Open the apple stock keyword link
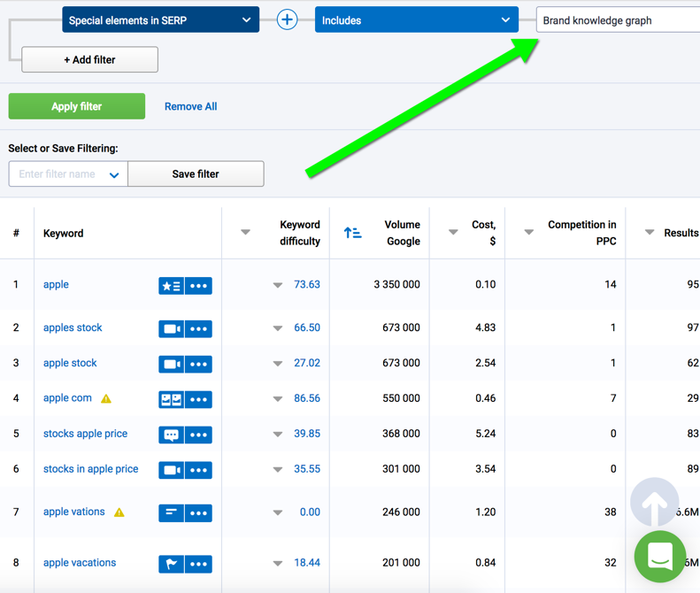This screenshot has width=700, height=593. tap(70, 363)
